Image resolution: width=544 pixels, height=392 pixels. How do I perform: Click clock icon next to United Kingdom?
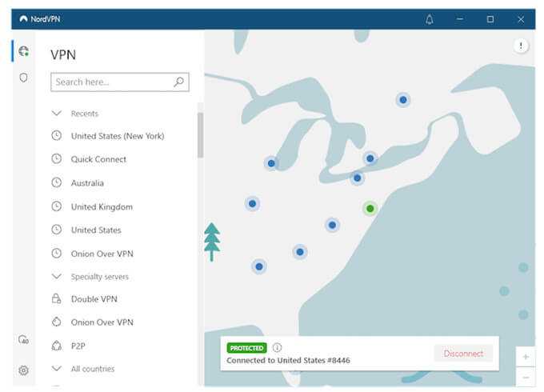coord(57,206)
